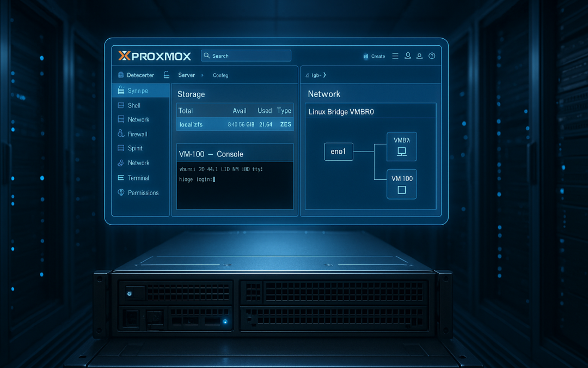Screen dimensions: 588x368
Task: Click the Proxmox logo
Action: (155, 56)
